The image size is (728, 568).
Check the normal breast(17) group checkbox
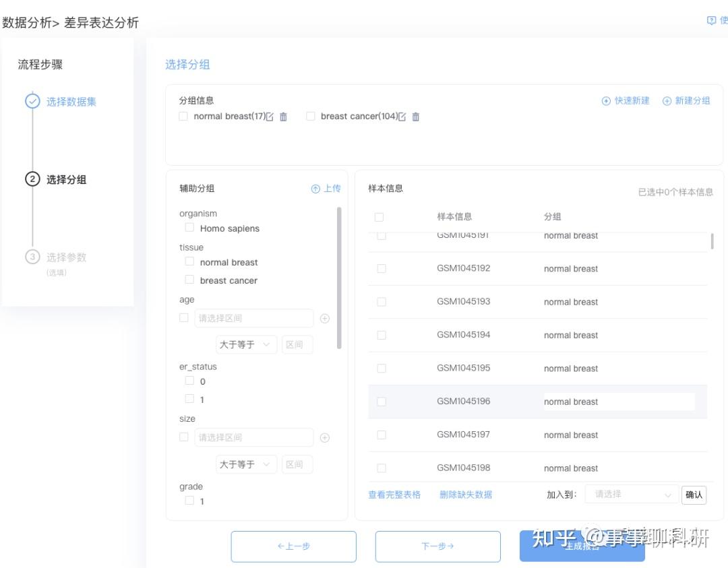(x=183, y=117)
